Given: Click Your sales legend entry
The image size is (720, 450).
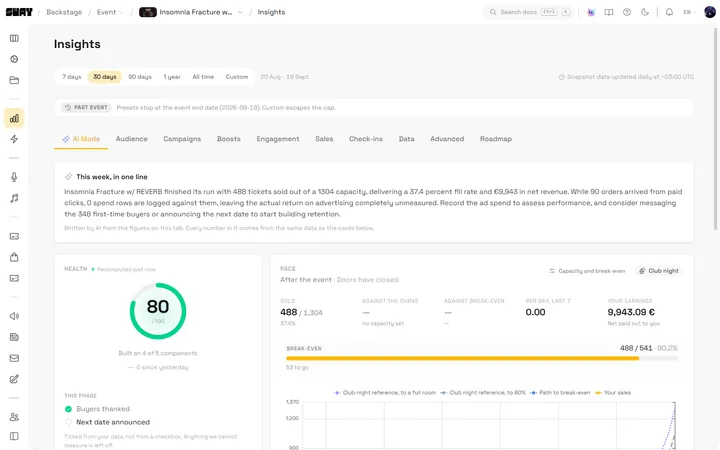Looking at the screenshot, I should coord(613,393).
